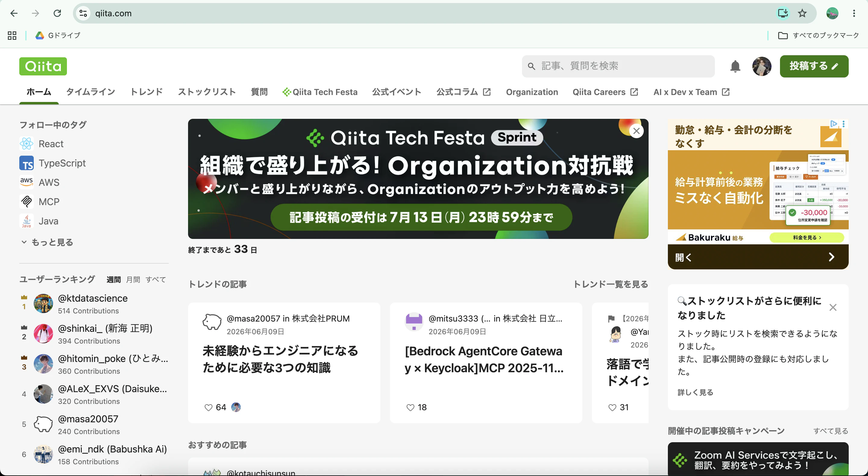
Task: Open @hitomin_poke user profile
Action: pos(113,358)
